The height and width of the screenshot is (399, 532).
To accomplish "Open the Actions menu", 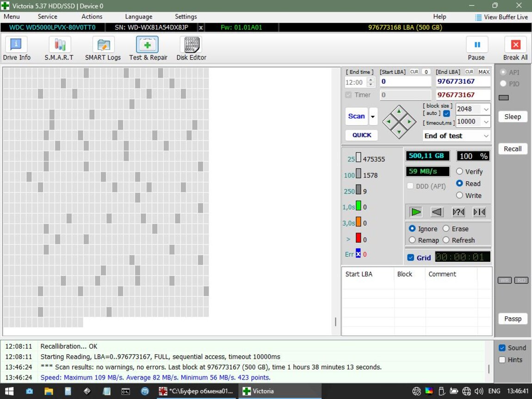I will tap(92, 17).
